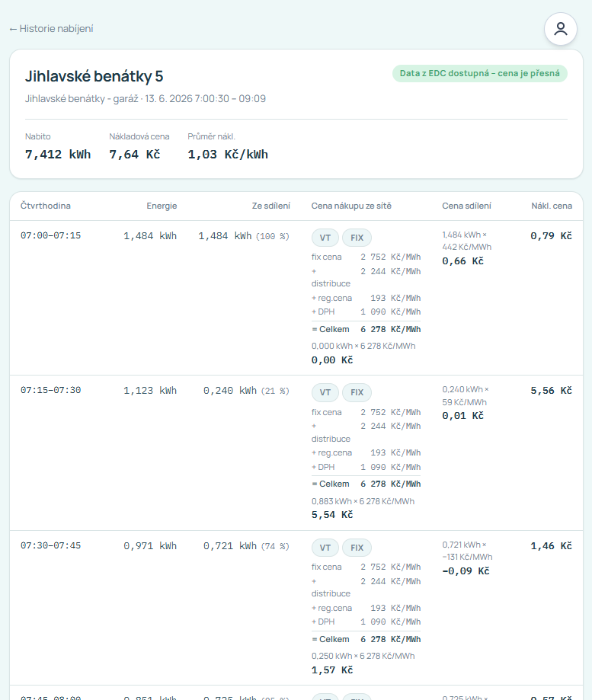Select the 0,66 Kč sharing price
The width and height of the screenshot is (592, 700).
click(x=463, y=261)
